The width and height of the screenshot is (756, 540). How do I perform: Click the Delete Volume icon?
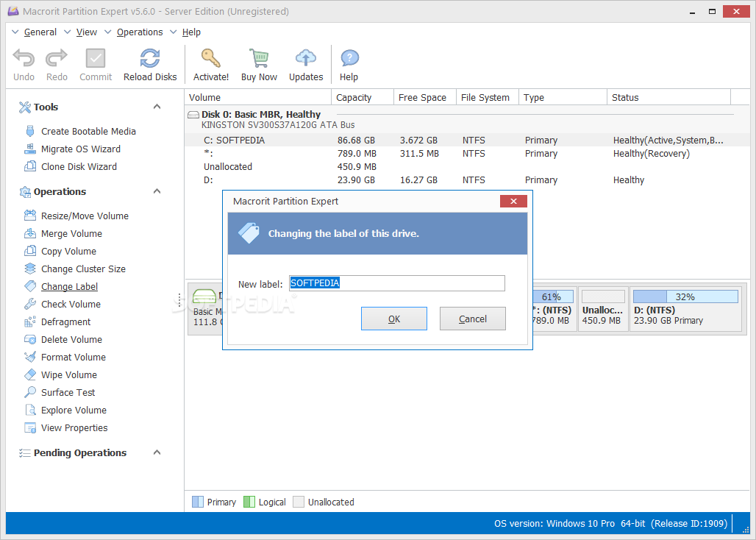[x=30, y=339]
